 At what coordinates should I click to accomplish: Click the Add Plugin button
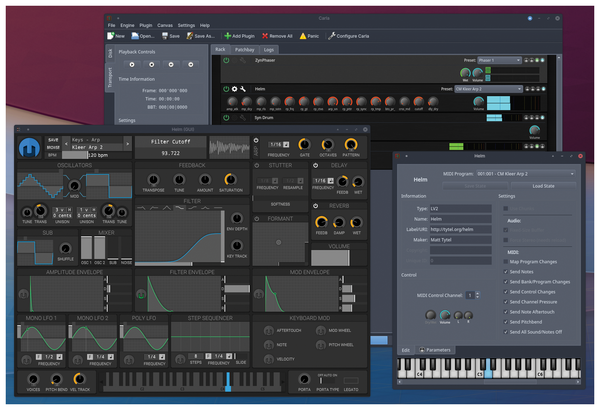[239, 36]
